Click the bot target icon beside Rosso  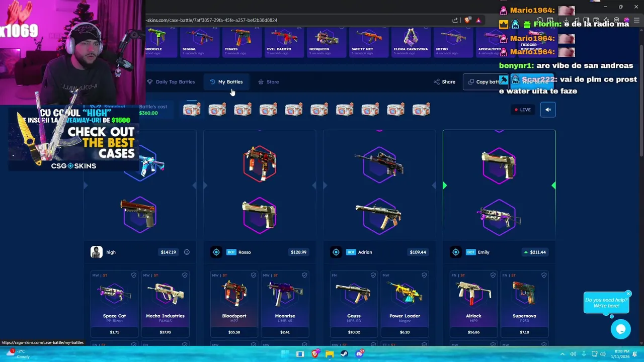pos(216,252)
